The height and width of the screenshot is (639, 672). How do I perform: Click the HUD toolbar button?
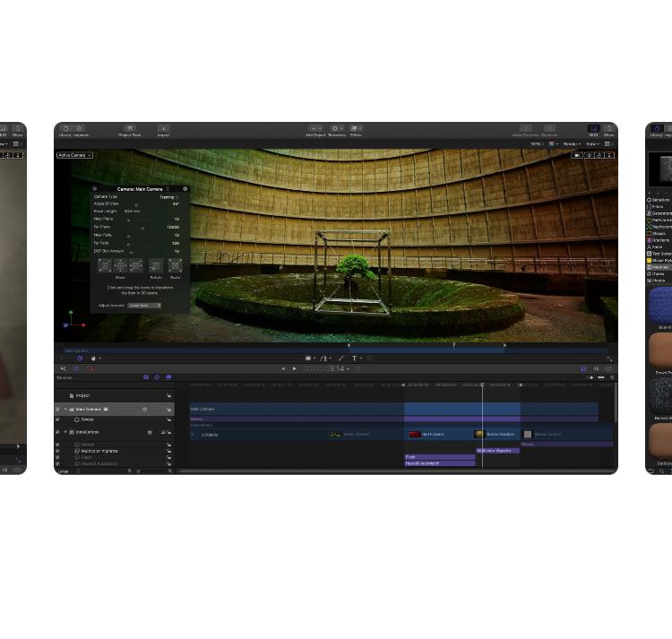(593, 131)
